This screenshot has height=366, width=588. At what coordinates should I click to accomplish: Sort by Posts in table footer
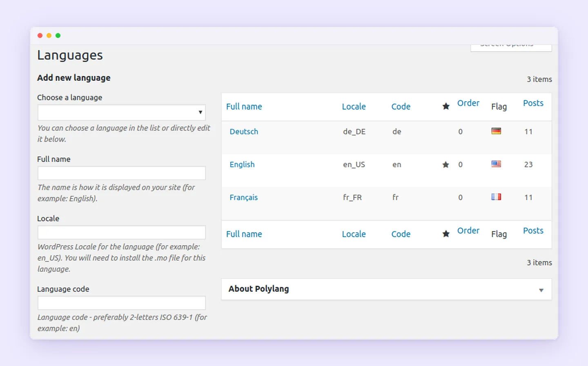(x=533, y=231)
